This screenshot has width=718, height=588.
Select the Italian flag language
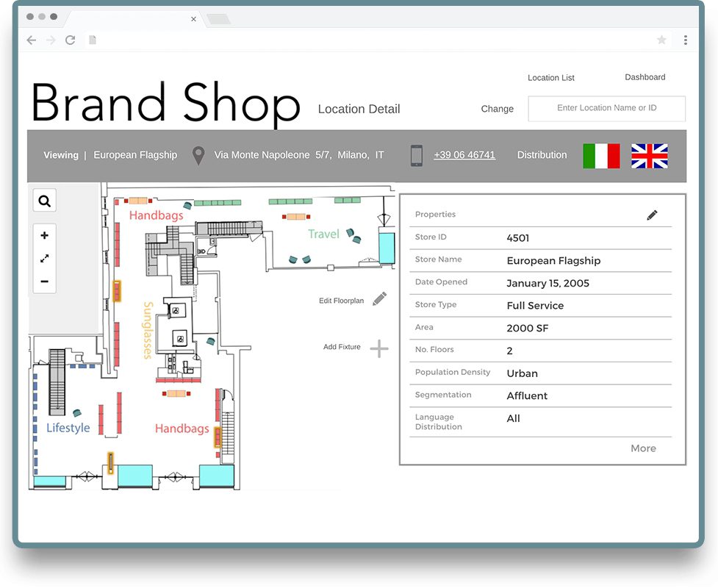pyautogui.click(x=601, y=156)
